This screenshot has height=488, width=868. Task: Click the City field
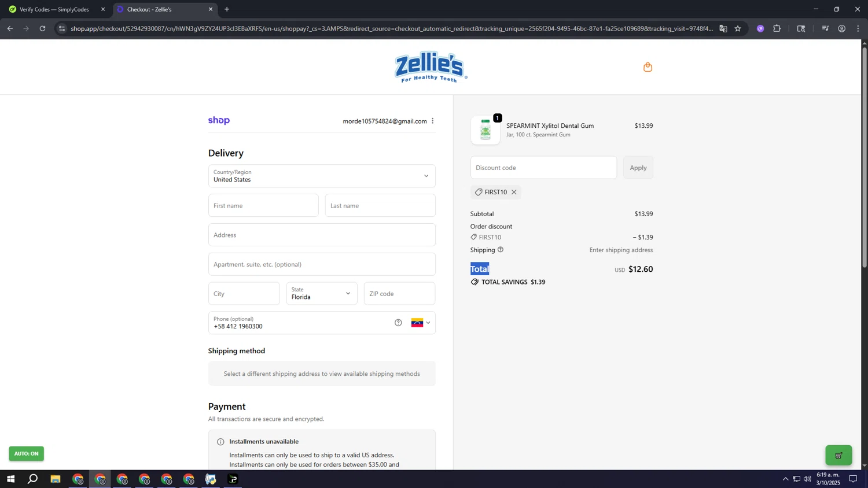244,294
